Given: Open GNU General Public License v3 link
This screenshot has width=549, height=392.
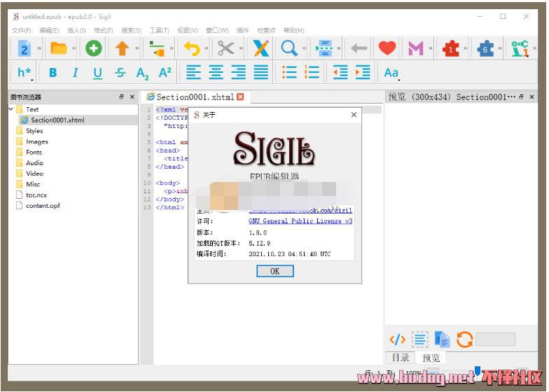Looking at the screenshot, I should coord(300,221).
